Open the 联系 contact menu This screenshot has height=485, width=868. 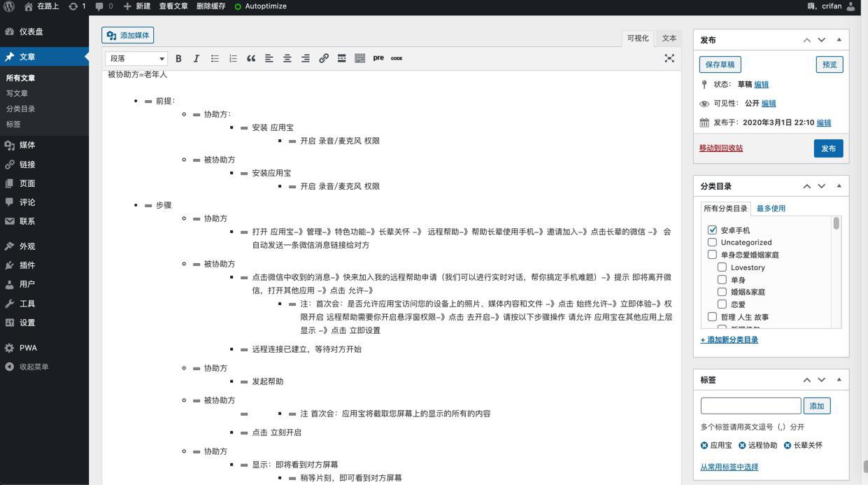tap(44, 221)
